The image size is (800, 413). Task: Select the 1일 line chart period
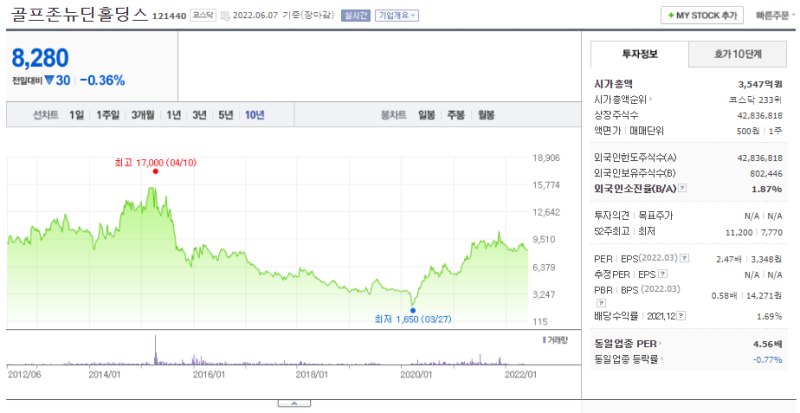tap(77, 115)
